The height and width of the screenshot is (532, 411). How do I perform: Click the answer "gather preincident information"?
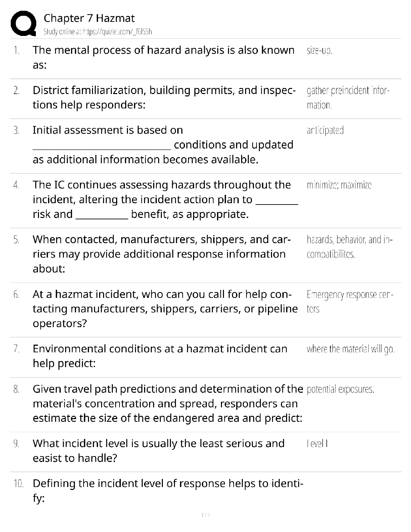[x=348, y=98]
